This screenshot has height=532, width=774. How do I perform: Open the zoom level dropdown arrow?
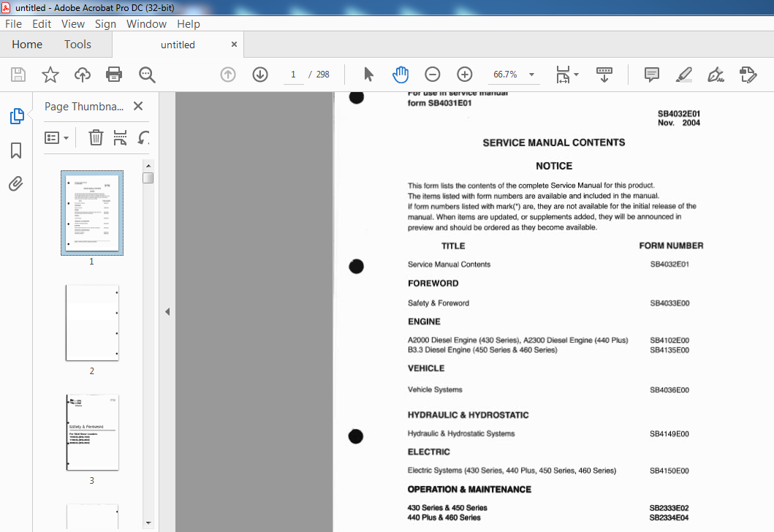(531, 75)
